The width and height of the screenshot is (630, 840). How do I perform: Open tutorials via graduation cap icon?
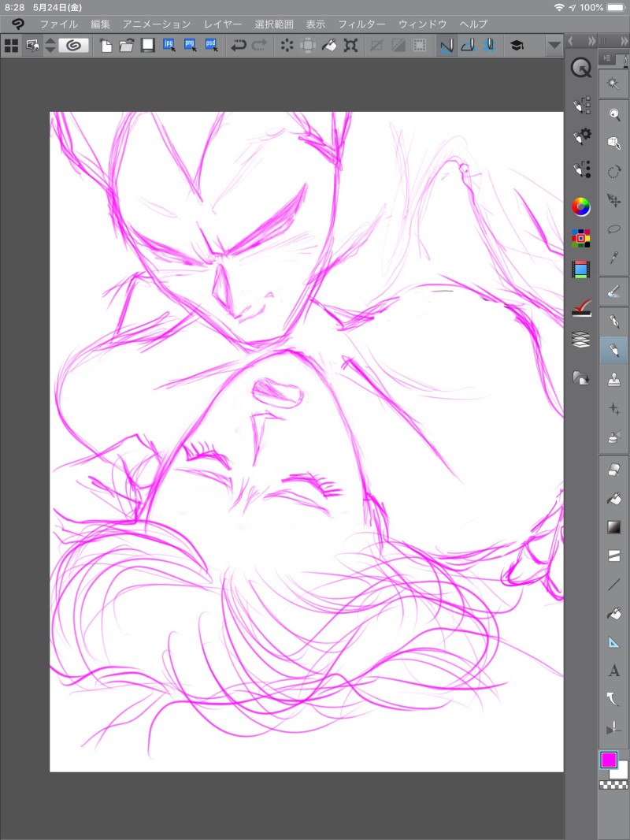tap(517, 46)
